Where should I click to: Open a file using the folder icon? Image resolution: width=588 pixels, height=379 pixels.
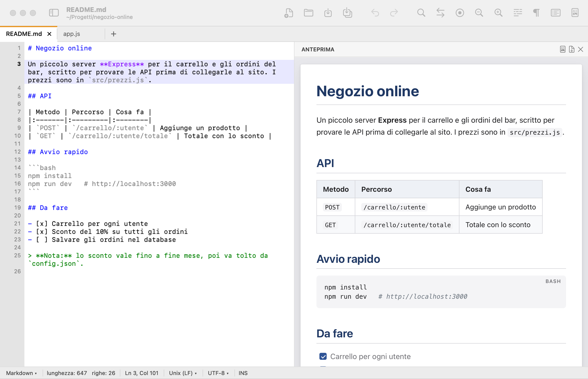click(308, 13)
